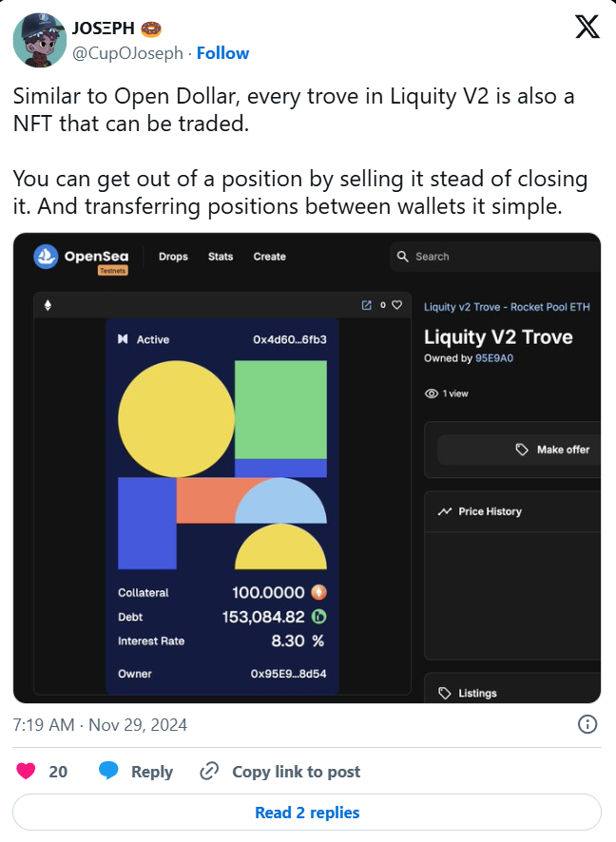
Task: Open the Drops menu in OpenSea
Action: tap(173, 257)
